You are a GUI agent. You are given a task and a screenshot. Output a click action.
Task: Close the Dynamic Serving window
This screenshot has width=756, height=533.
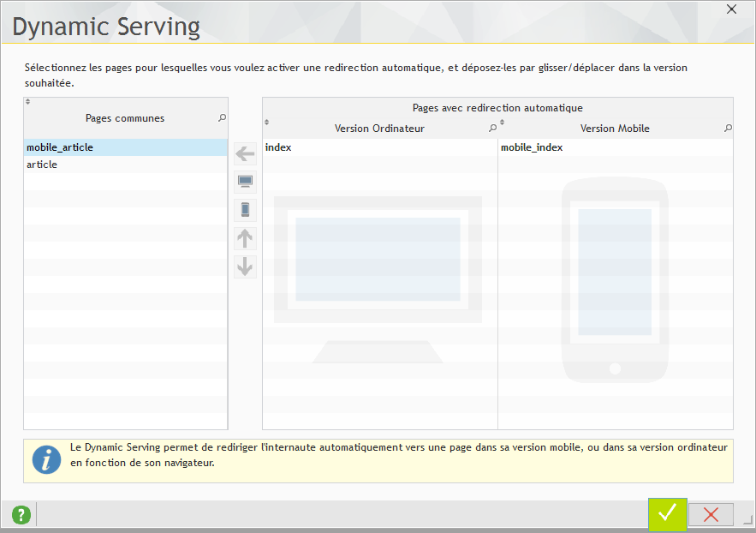[x=731, y=9]
